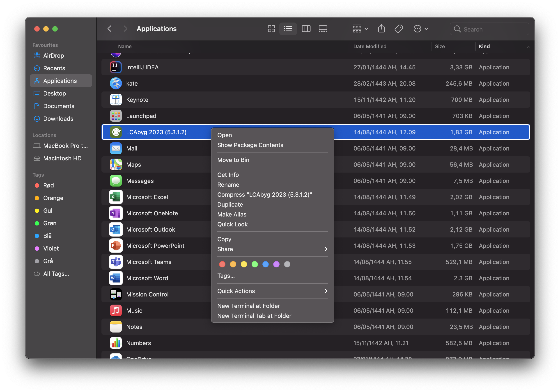Viewport: 560px width, 392px height.
Task: Open the action ellipsis dropdown menu
Action: pos(420,29)
